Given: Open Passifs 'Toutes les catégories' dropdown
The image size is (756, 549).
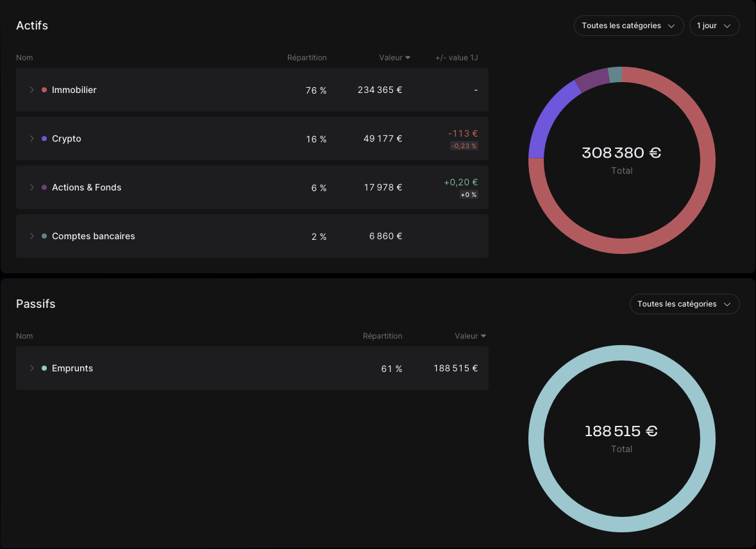Looking at the screenshot, I should click(x=684, y=304).
